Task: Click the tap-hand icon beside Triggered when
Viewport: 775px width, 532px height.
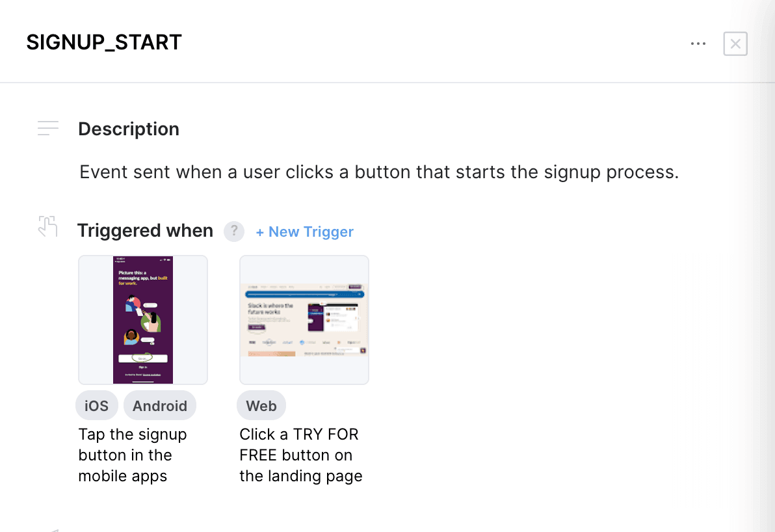Action: click(x=47, y=226)
